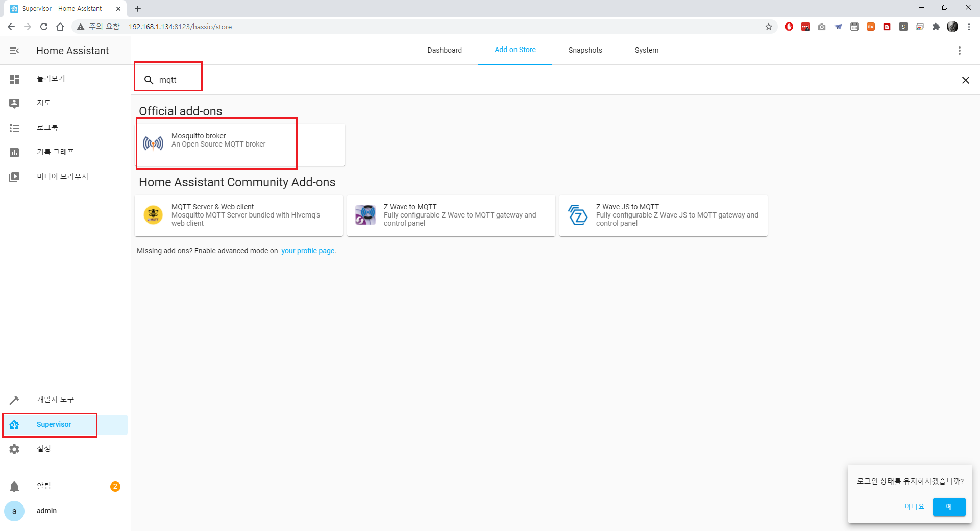Screen dimensions: 980x531
Task: Switch to the Snapshots tab
Action: click(x=585, y=50)
